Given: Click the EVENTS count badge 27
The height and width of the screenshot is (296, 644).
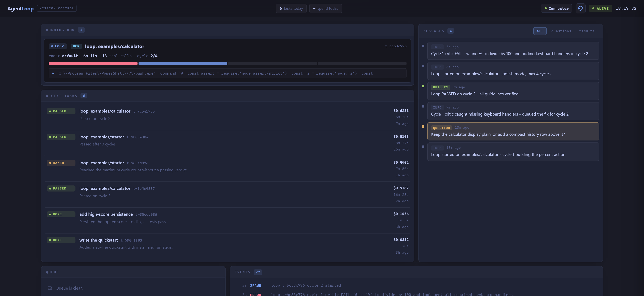Looking at the screenshot, I should (258, 272).
